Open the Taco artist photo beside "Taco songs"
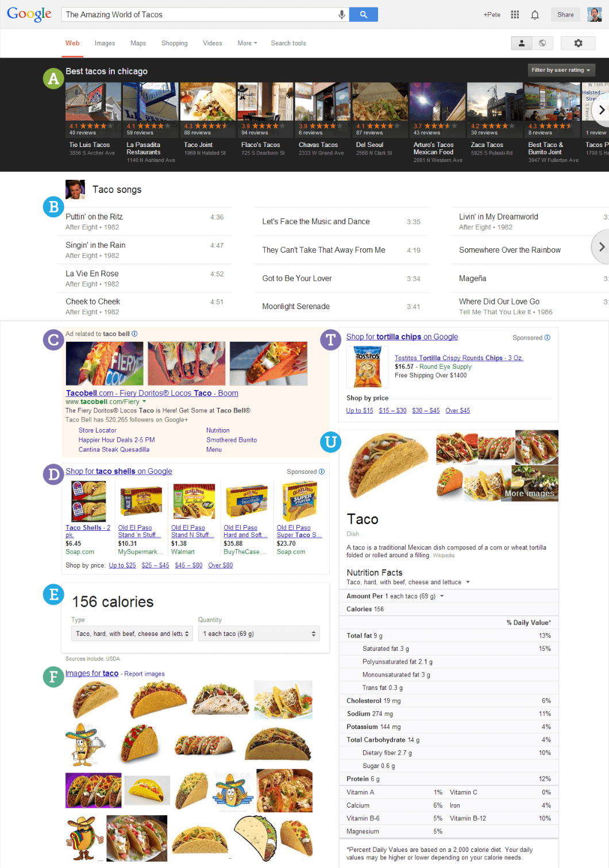Screen dimensions: 609x868 pos(75,189)
